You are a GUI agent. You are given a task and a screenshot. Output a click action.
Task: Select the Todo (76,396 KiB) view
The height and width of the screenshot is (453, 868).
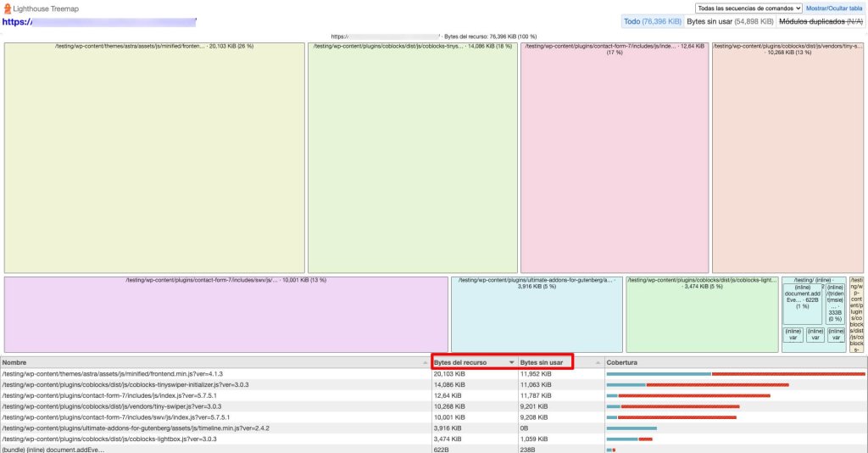652,21
